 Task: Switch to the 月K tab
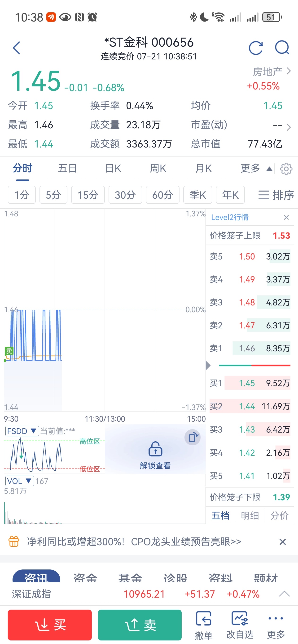pyautogui.click(x=203, y=168)
